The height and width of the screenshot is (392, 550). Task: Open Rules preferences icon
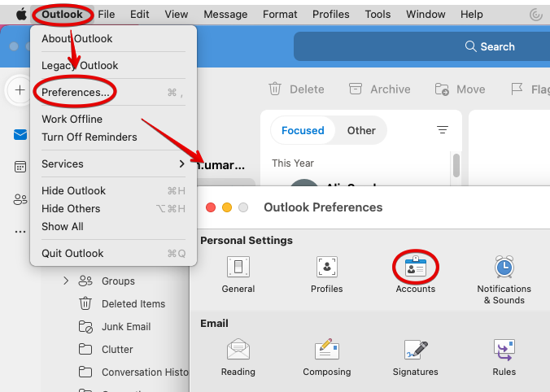[x=504, y=350]
